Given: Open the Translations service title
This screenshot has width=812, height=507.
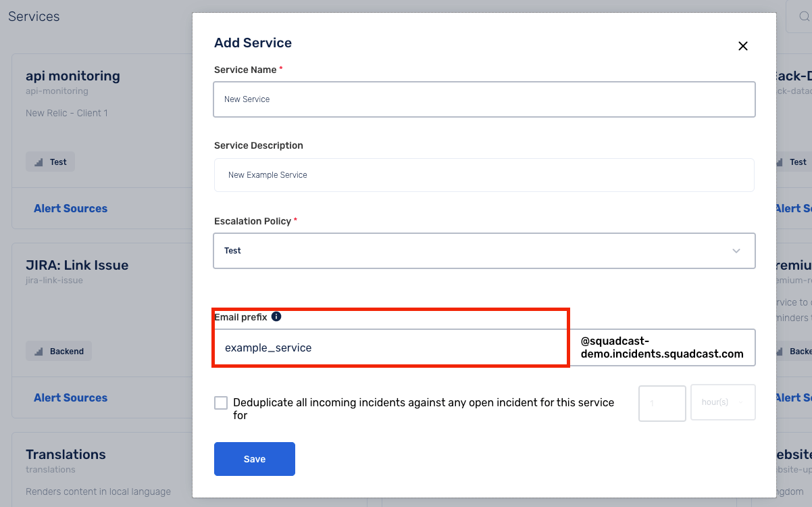Looking at the screenshot, I should (66, 454).
